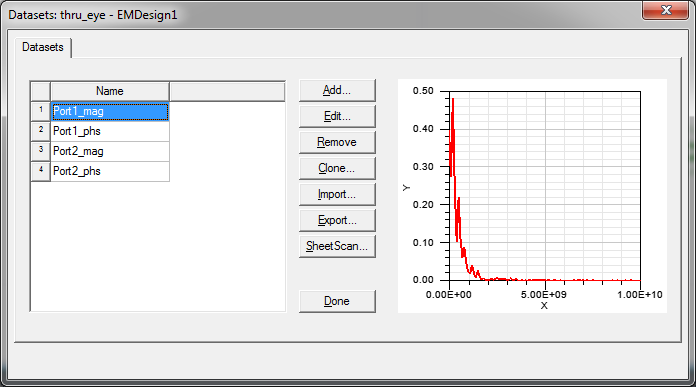
Task: Select the Port2_phs dataset row
Action: tap(110, 171)
